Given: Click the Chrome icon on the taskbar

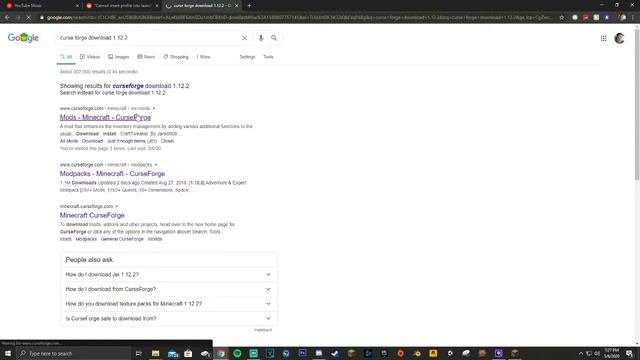Looking at the screenshot, I should (221, 353).
